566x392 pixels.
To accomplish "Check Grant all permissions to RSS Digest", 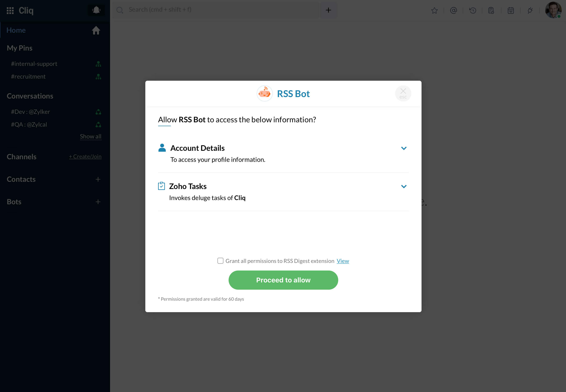I will coord(220,261).
